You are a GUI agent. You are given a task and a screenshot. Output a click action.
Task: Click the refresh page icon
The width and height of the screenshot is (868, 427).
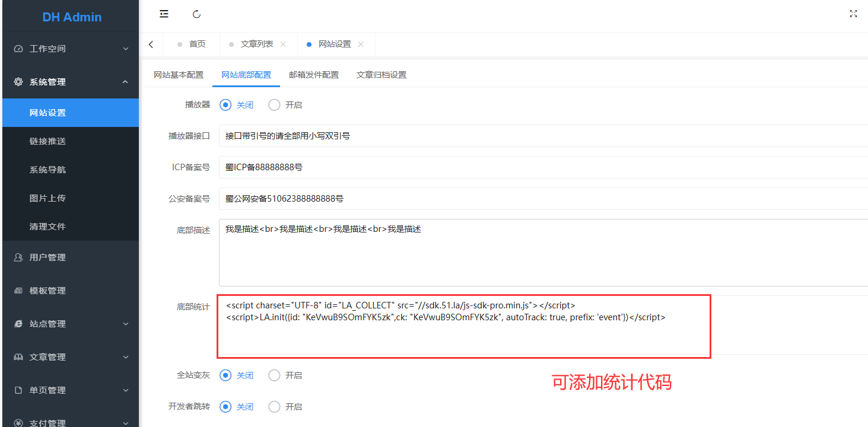point(197,14)
